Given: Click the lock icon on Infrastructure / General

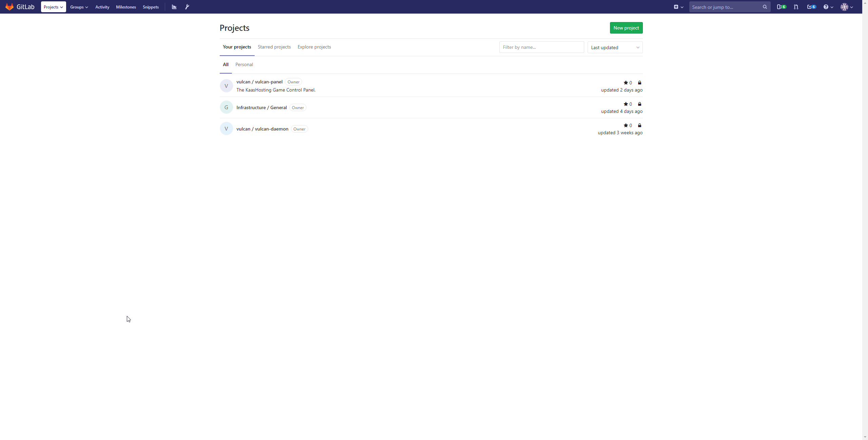Looking at the screenshot, I should tap(639, 104).
